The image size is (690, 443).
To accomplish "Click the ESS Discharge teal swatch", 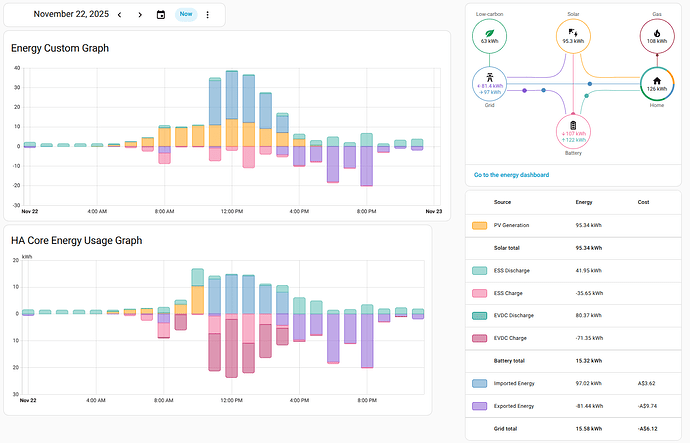I will (479, 270).
